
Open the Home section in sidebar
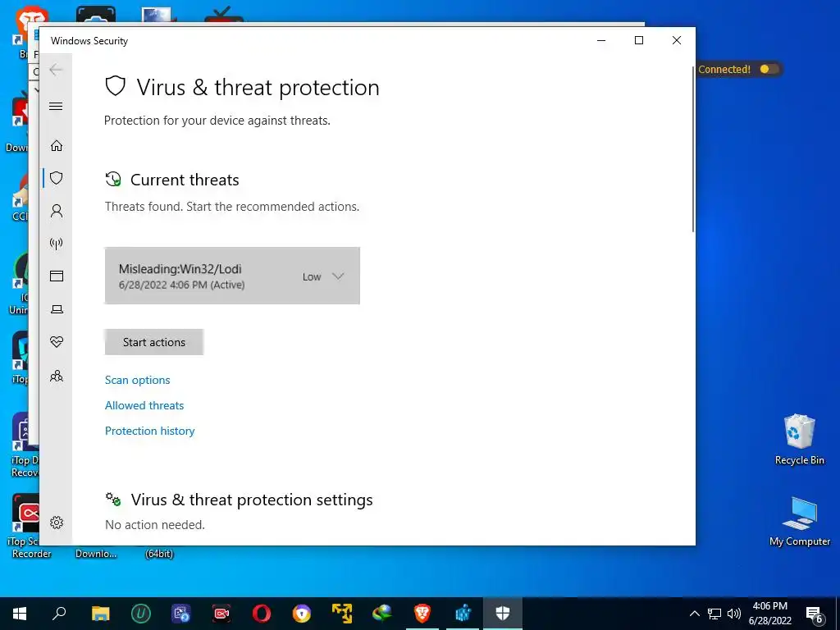coord(57,146)
